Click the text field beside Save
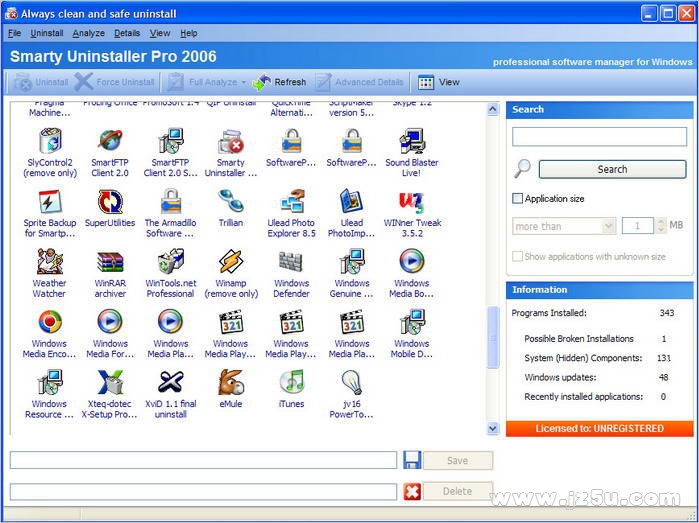 (x=203, y=460)
